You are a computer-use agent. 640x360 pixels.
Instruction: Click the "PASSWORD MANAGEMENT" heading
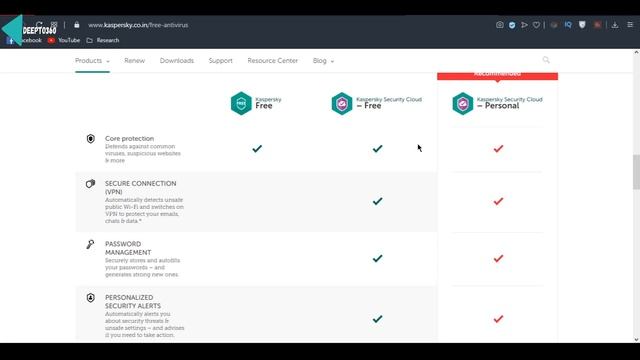(x=128, y=248)
